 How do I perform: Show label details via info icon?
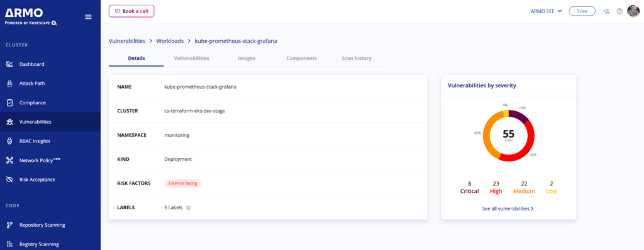pyautogui.click(x=188, y=208)
